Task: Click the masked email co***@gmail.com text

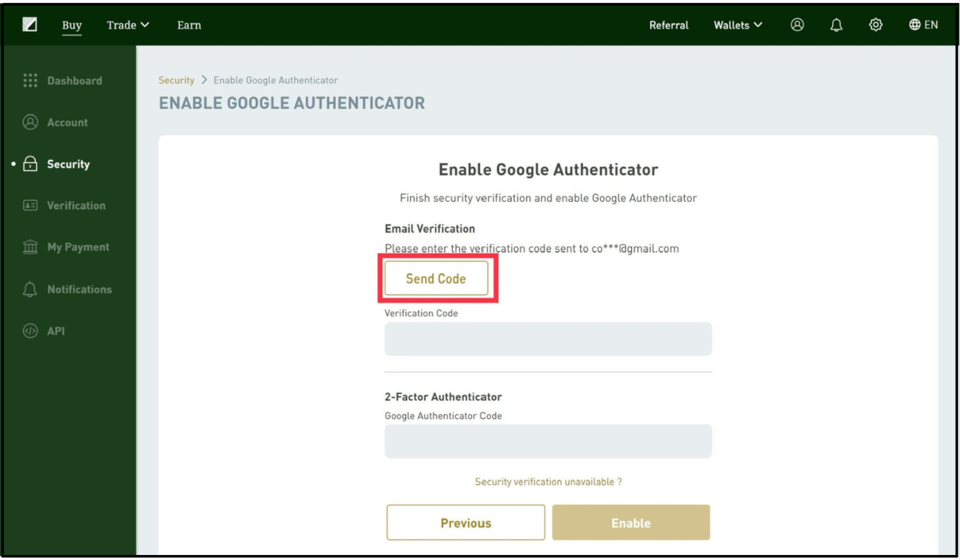Action: [x=635, y=249]
